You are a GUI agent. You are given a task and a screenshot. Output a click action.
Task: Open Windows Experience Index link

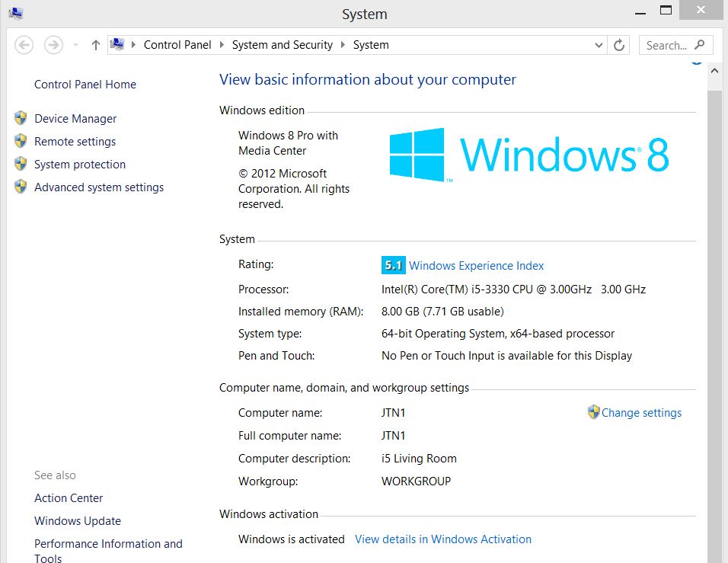pos(476,266)
